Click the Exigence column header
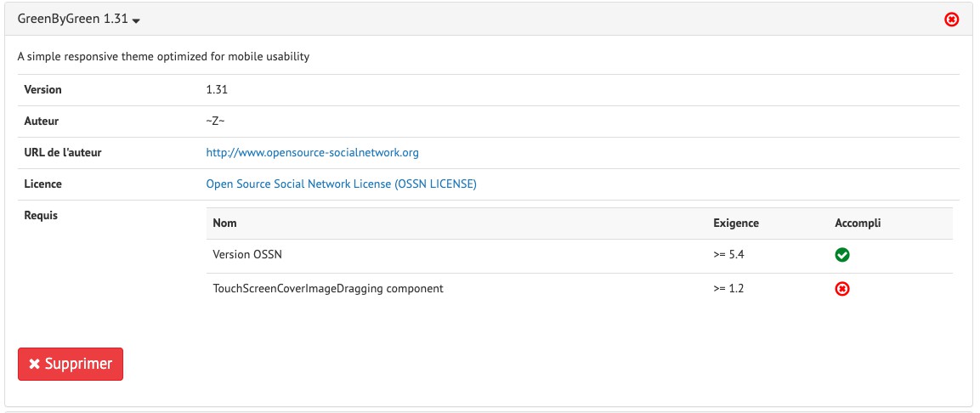This screenshot has width=980, height=413. click(x=735, y=223)
